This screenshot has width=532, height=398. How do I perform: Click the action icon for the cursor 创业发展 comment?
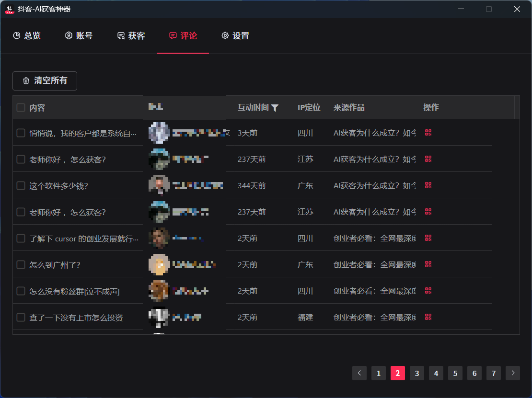(x=428, y=238)
